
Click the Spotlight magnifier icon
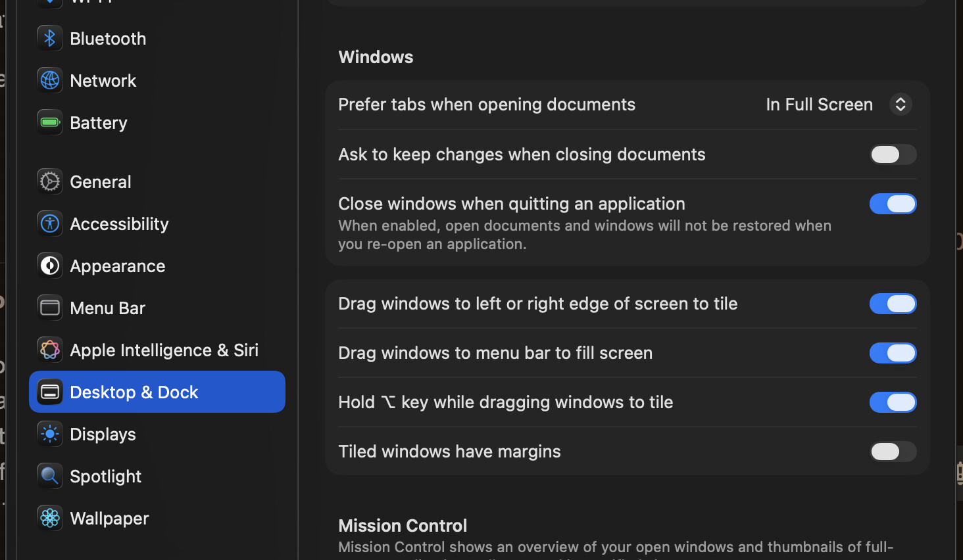pos(50,477)
